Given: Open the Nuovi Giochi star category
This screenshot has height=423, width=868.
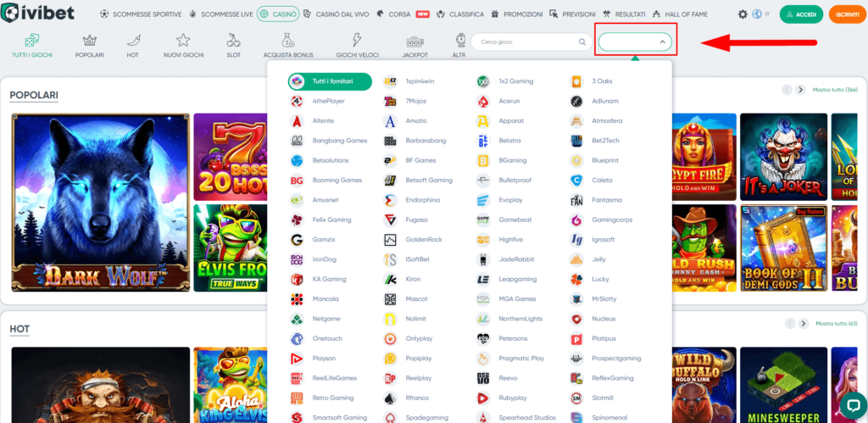Looking at the screenshot, I should [x=183, y=45].
